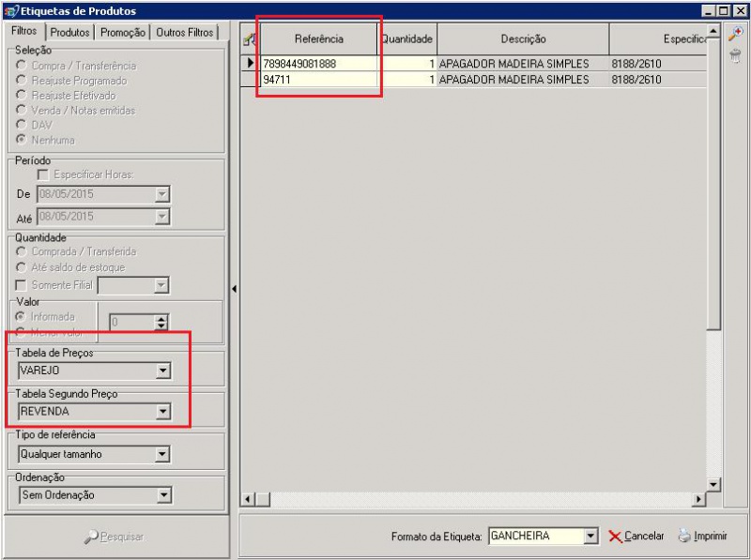Expand the Tabela Segundo Preço dropdown
The width and height of the screenshot is (751, 560).
click(162, 411)
